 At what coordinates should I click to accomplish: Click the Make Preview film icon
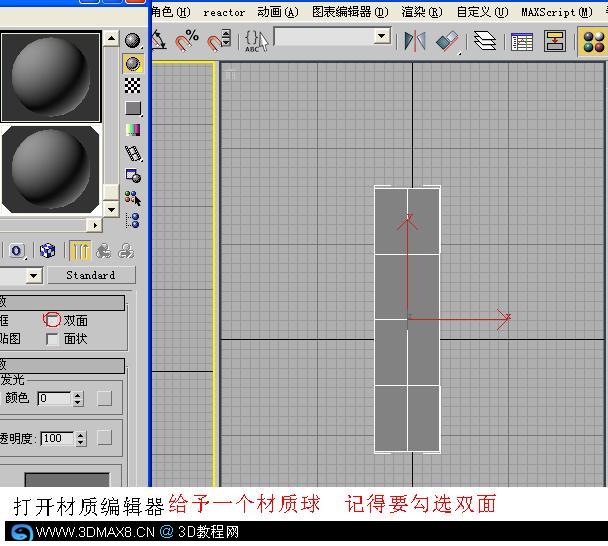(133, 154)
